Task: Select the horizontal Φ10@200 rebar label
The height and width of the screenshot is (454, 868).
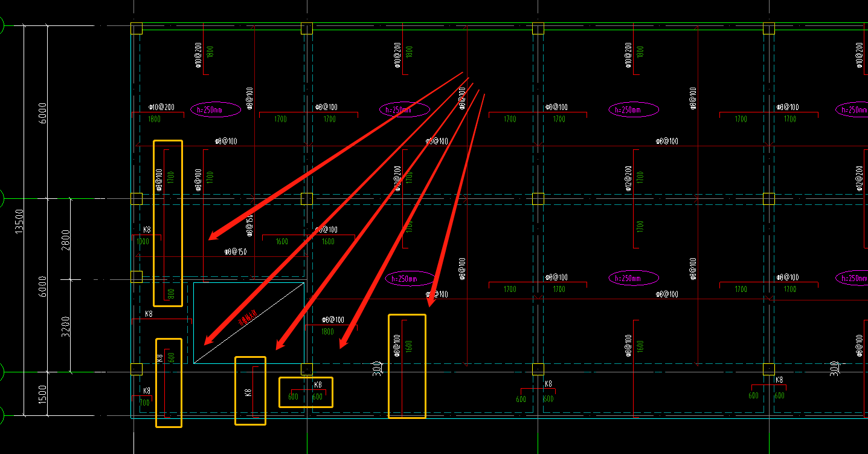Action: coord(161,107)
